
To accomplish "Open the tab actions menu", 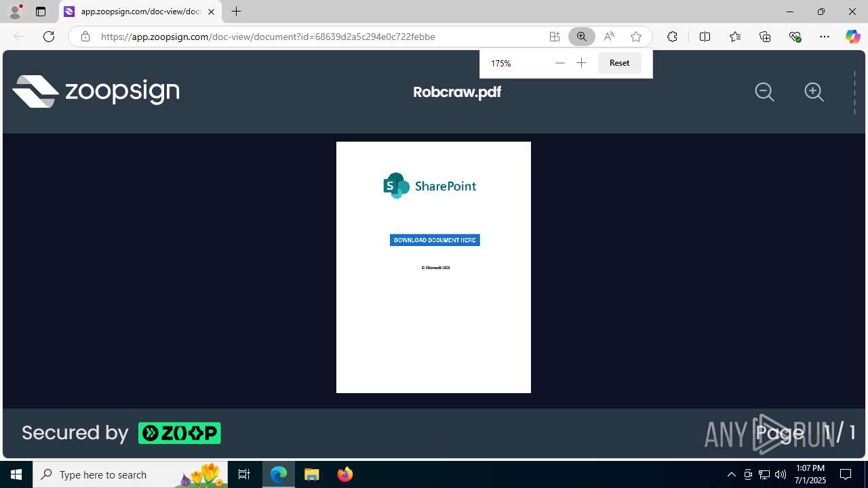I will (x=41, y=12).
